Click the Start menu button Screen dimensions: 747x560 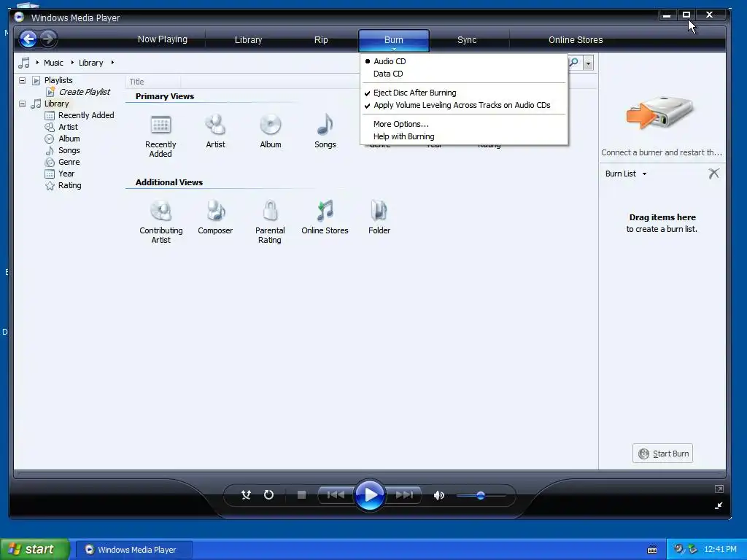35,549
